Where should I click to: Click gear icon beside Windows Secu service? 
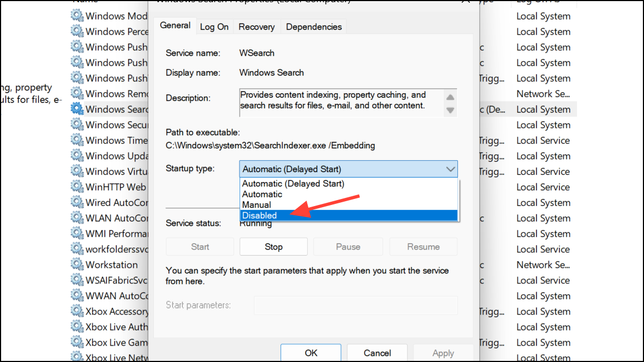click(77, 124)
